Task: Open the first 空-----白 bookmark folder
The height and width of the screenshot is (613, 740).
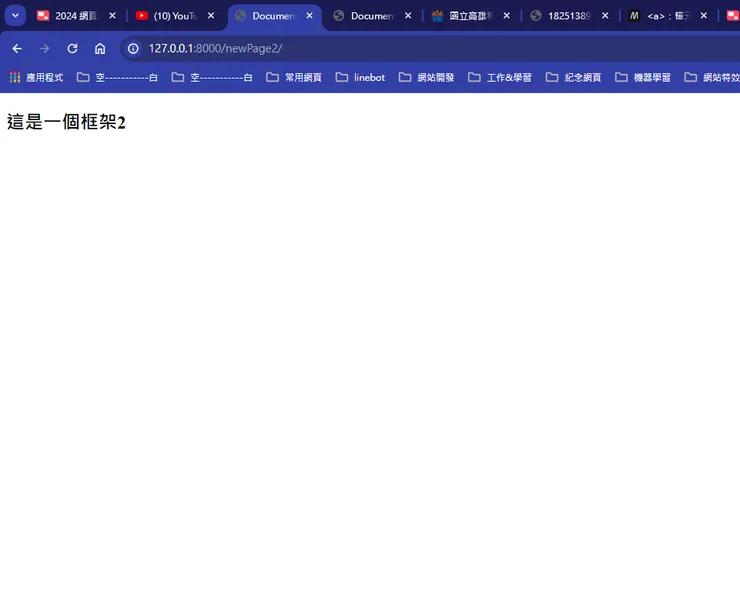Action: point(118,77)
